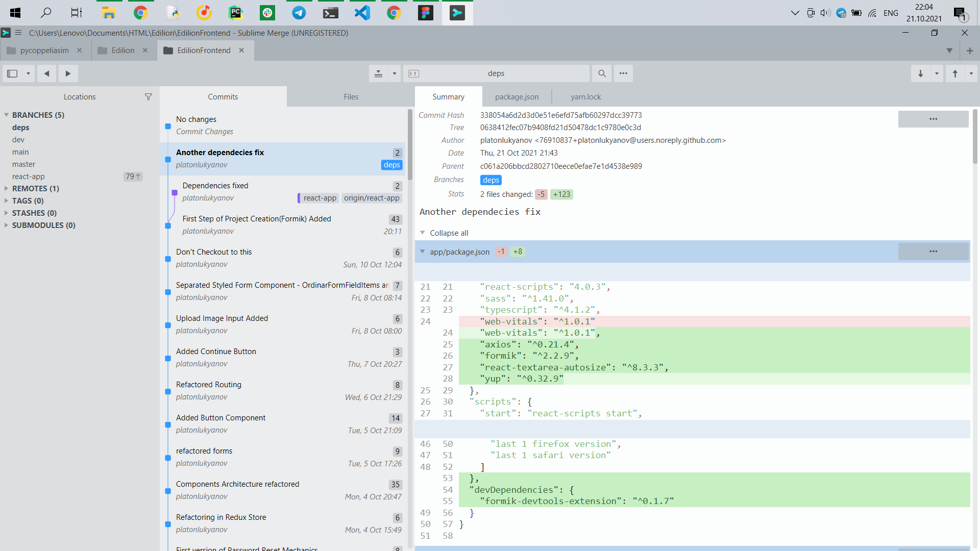Click the ENG language indicator
The height and width of the screenshot is (551, 980).
click(891, 13)
